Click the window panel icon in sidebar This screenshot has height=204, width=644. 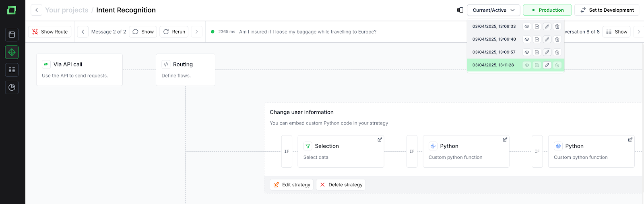tap(12, 35)
